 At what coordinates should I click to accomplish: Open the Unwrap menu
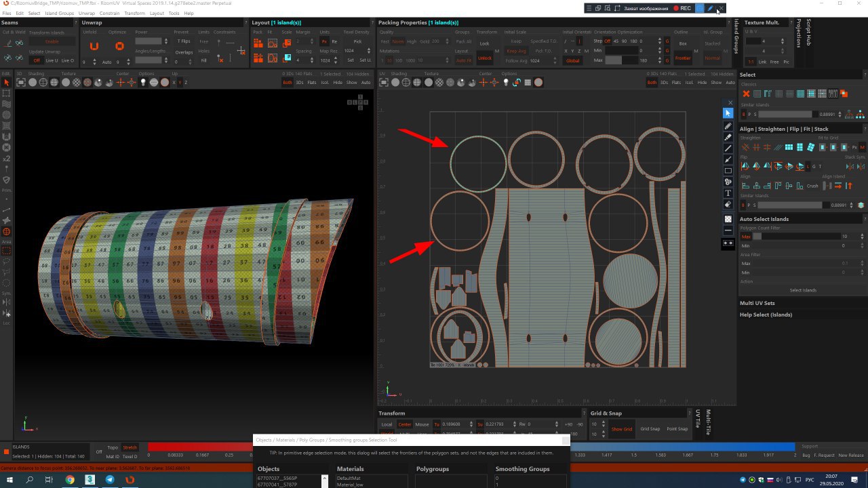click(87, 13)
